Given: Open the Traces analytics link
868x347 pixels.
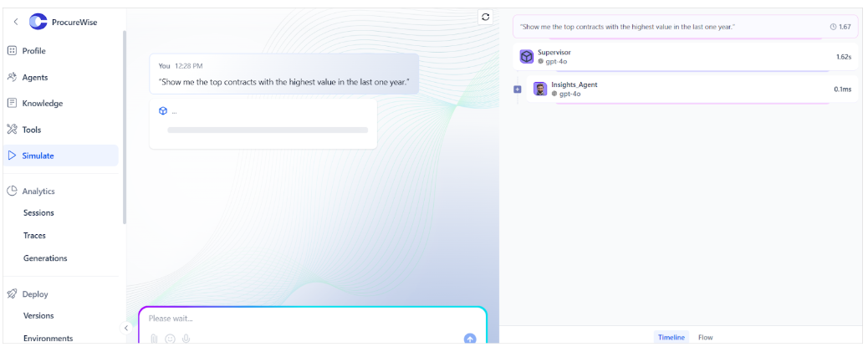Looking at the screenshot, I should click(34, 235).
